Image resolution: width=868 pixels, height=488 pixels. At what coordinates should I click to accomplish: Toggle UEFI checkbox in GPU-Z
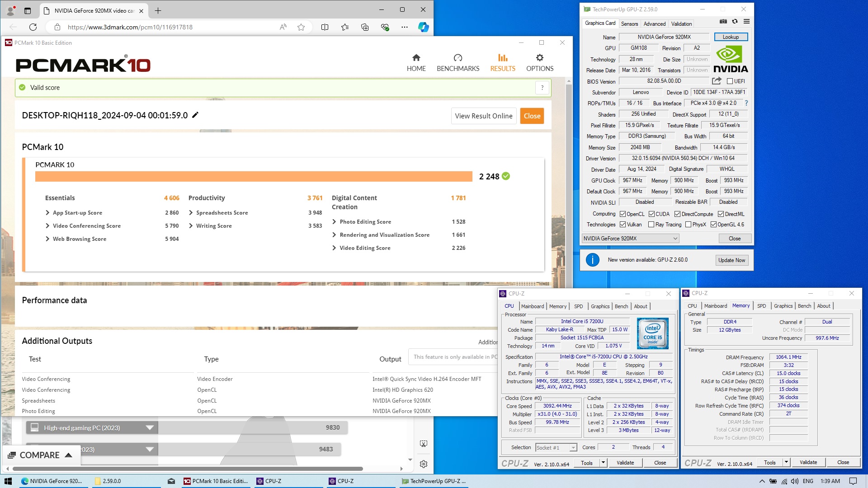730,81
